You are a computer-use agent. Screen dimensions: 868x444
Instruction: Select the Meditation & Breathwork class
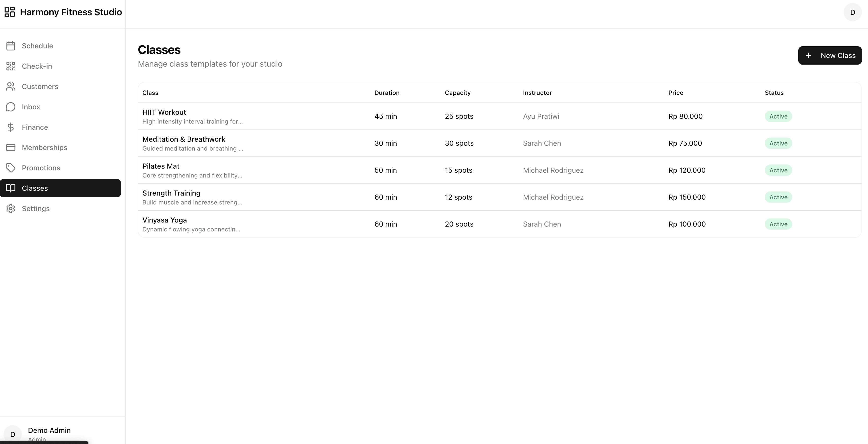pos(184,139)
